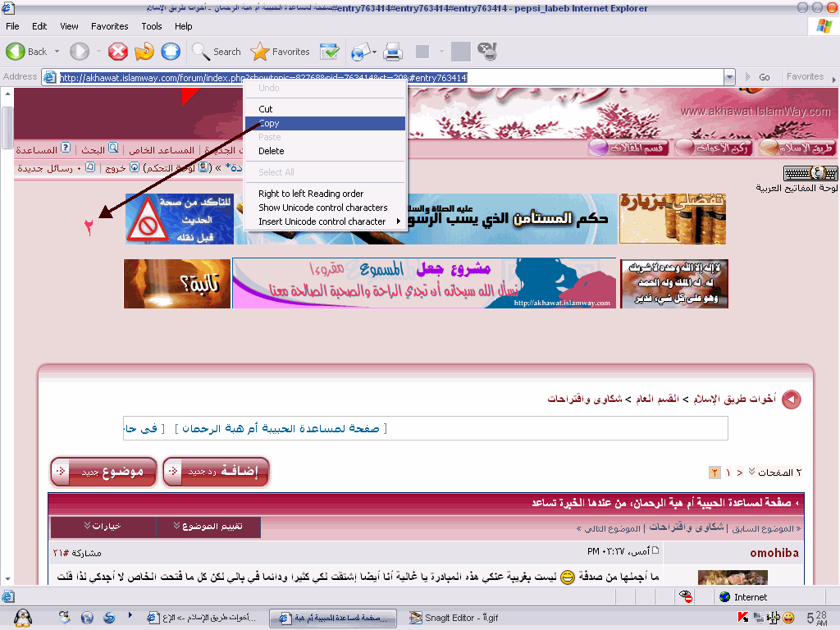Click the privacy report icon in status bar
This screenshot has height=630, width=840.
coord(685,597)
